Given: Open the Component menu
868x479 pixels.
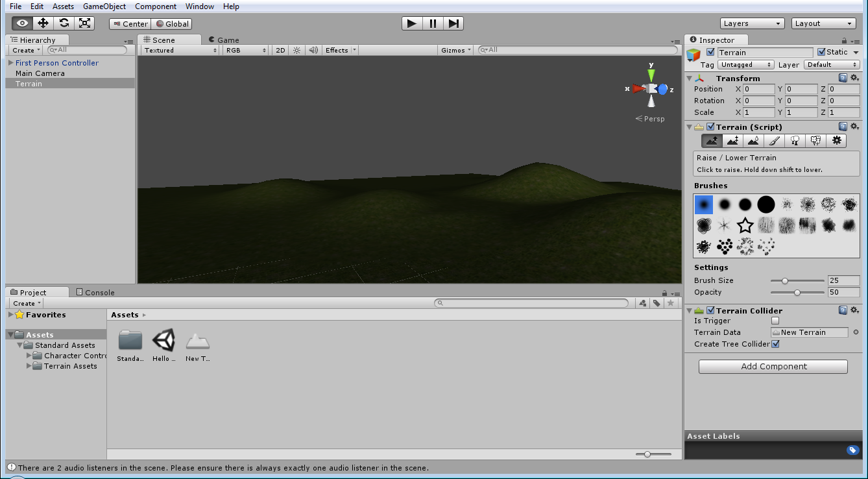Looking at the screenshot, I should [156, 6].
